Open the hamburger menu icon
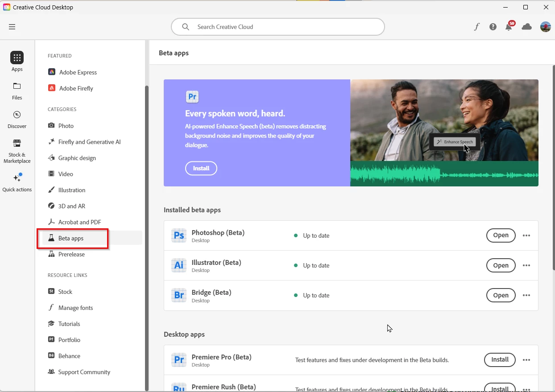555x392 pixels. (x=12, y=27)
